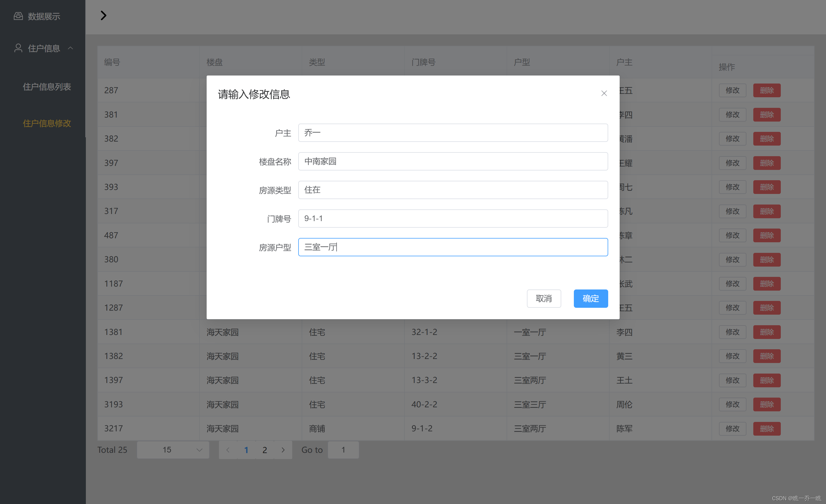Delete the row numbered 381
The height and width of the screenshot is (504, 826).
pyautogui.click(x=767, y=115)
